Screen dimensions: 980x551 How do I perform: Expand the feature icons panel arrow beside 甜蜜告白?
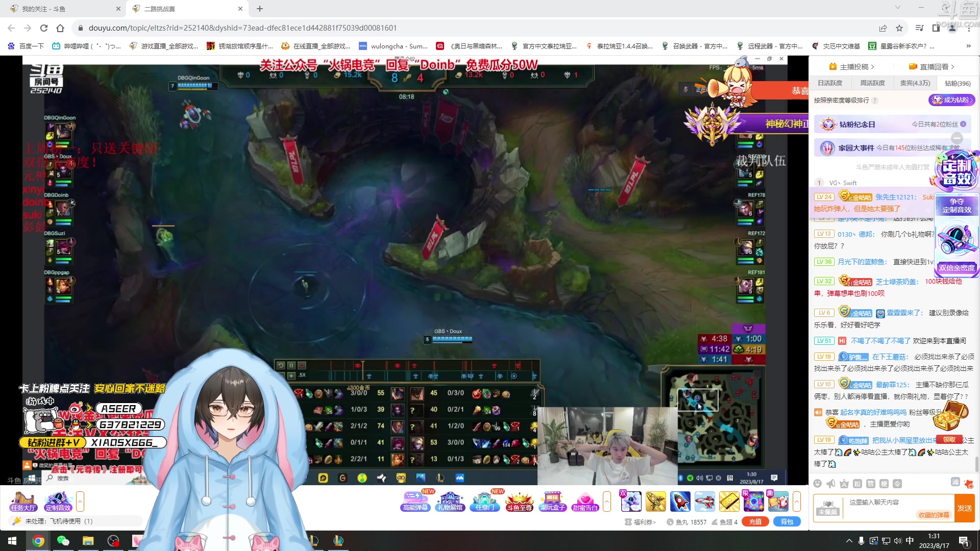click(607, 501)
